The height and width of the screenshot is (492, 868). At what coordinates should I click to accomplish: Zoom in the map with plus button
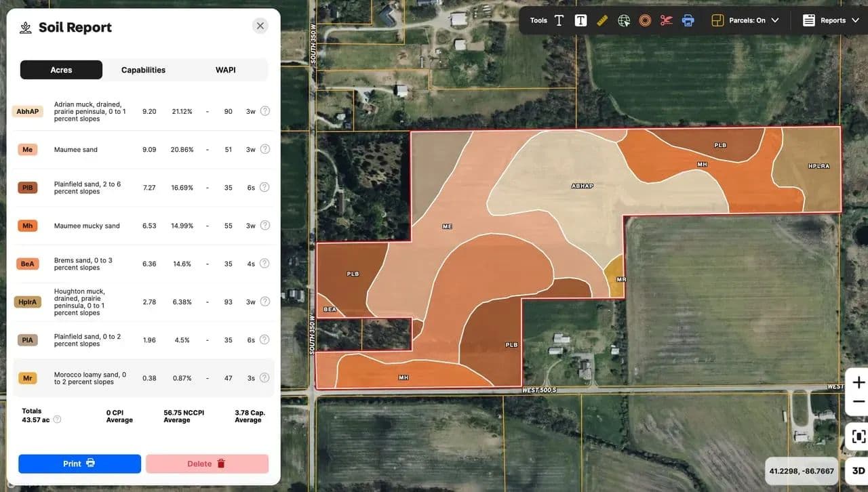[858, 382]
